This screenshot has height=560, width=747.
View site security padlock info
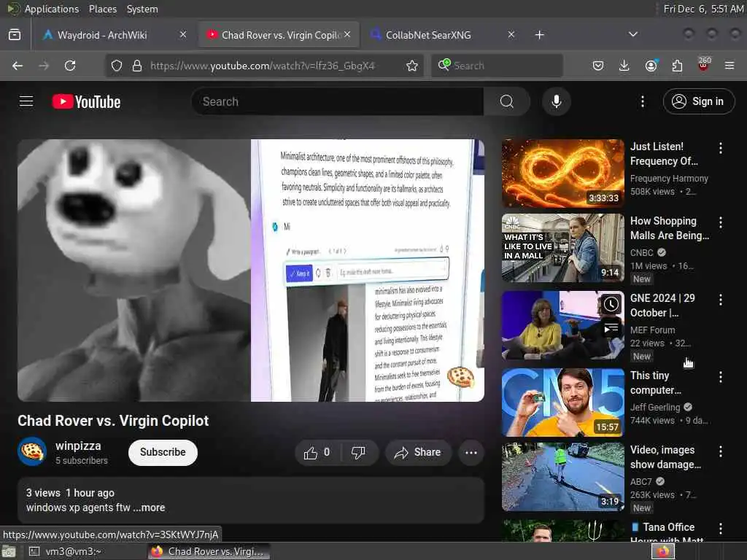click(x=136, y=66)
